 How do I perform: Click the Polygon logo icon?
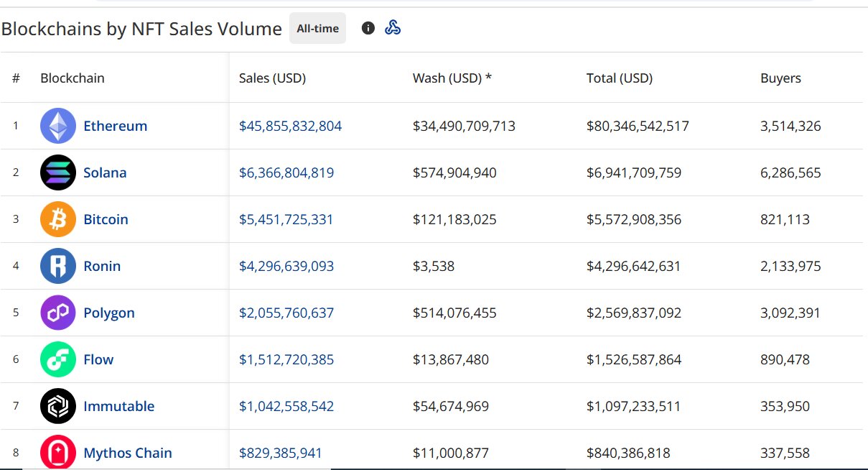[58, 313]
